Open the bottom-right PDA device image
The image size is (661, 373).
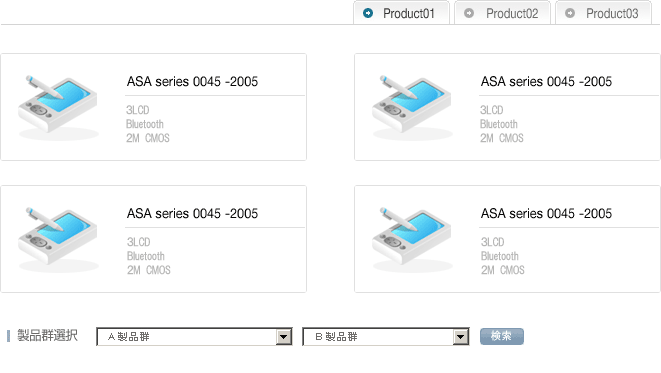(412, 239)
